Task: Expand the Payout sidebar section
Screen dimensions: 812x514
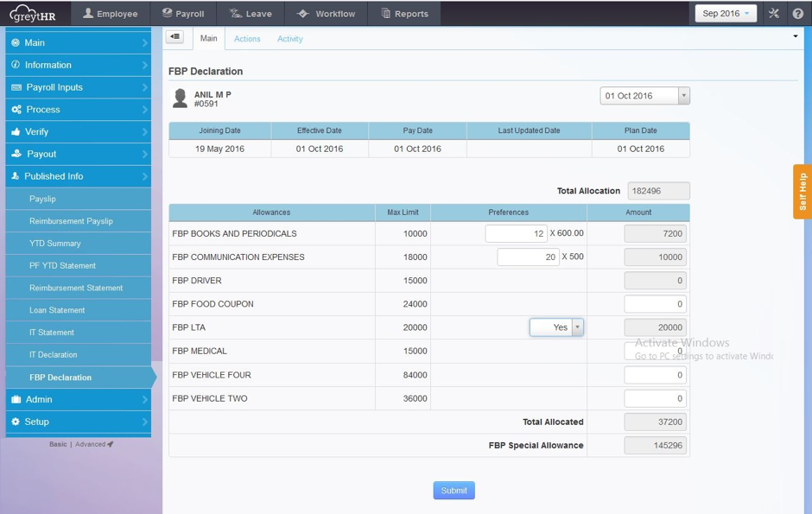Action: click(79, 154)
